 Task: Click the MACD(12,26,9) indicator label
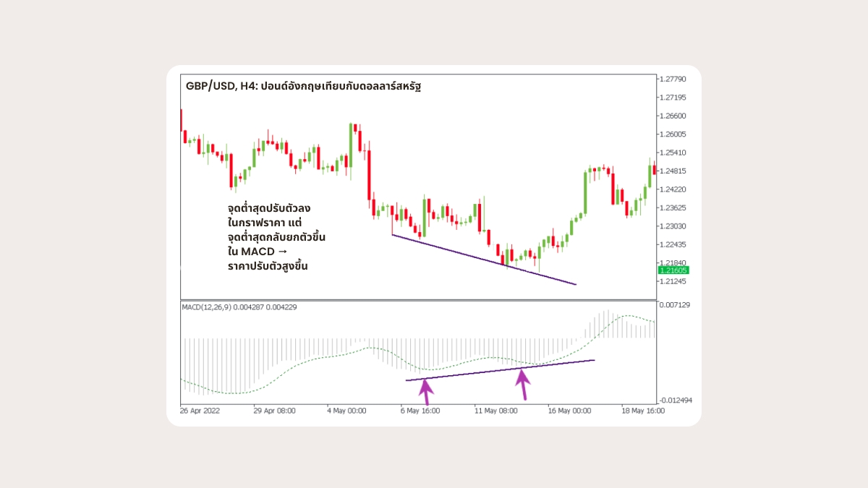(x=240, y=307)
